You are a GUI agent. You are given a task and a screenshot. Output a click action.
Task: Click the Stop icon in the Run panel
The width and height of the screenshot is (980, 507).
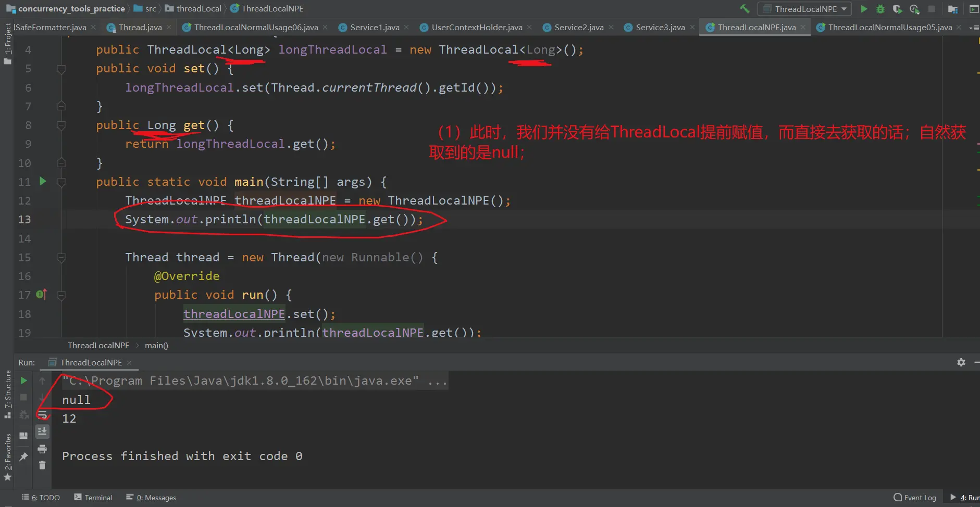click(23, 397)
